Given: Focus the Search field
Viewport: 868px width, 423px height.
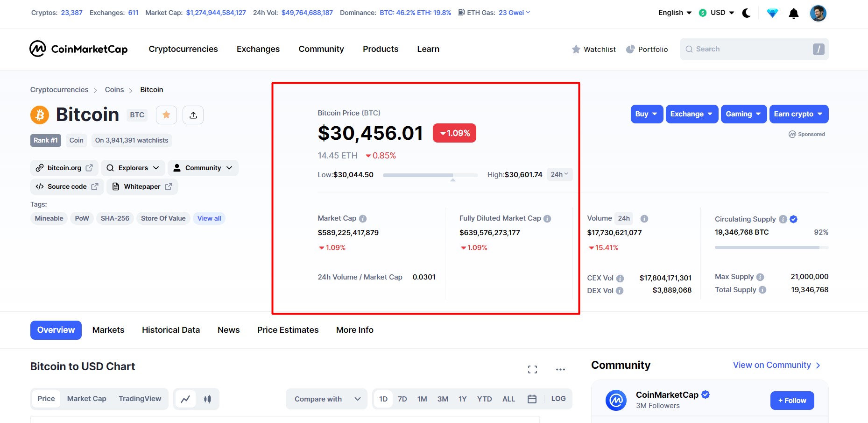Looking at the screenshot, I should [x=754, y=49].
